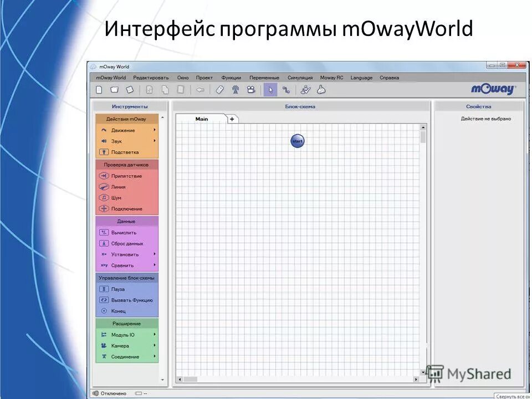Click the Данные section header
Screen dimensions: 532x399
(x=126, y=221)
